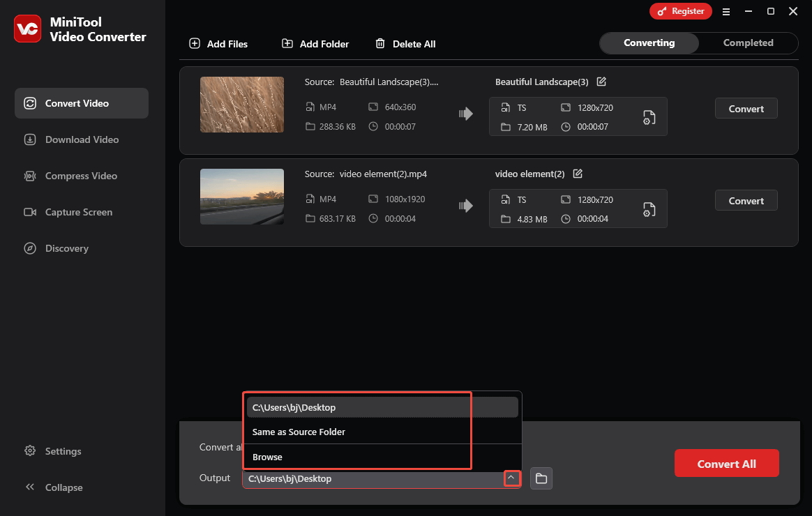812x516 pixels.
Task: Click the 640x360 source resolution
Action: [400, 107]
